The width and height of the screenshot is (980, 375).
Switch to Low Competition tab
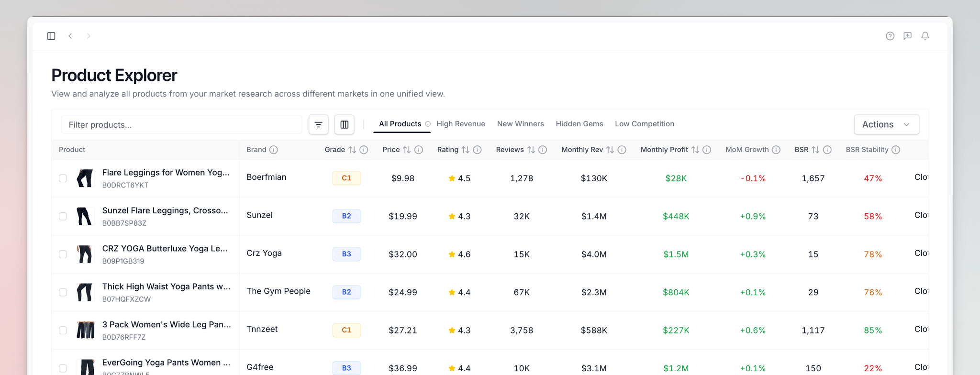click(645, 124)
